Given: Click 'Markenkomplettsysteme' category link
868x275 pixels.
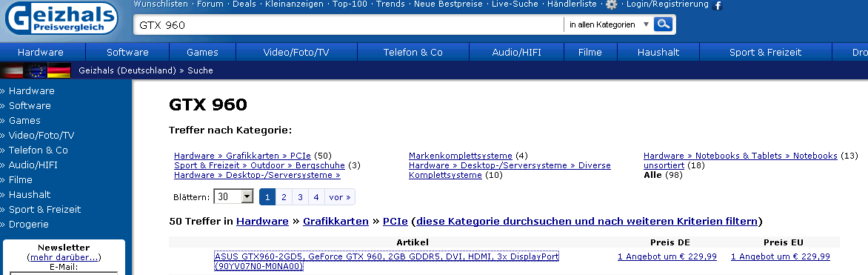Looking at the screenshot, I should point(461,156).
